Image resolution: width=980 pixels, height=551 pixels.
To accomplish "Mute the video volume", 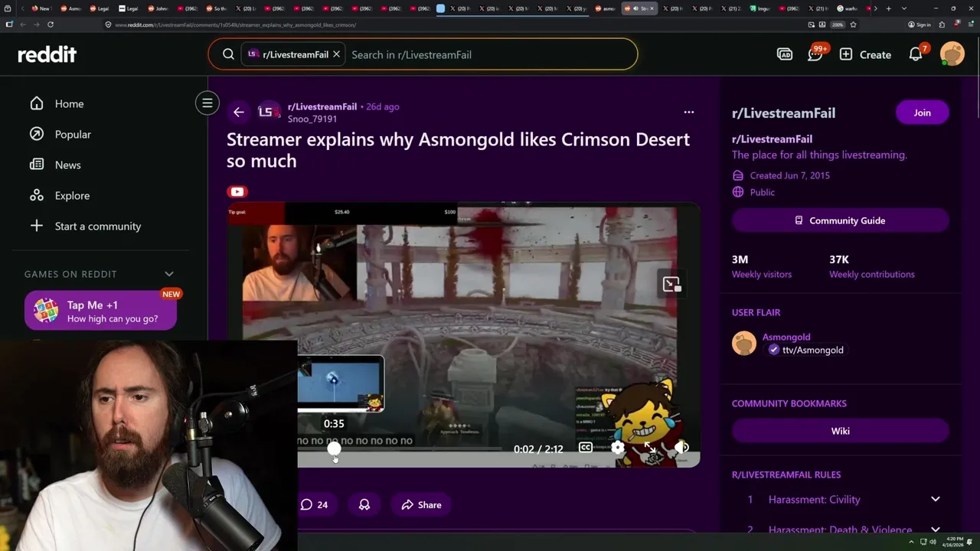I will click(x=682, y=448).
